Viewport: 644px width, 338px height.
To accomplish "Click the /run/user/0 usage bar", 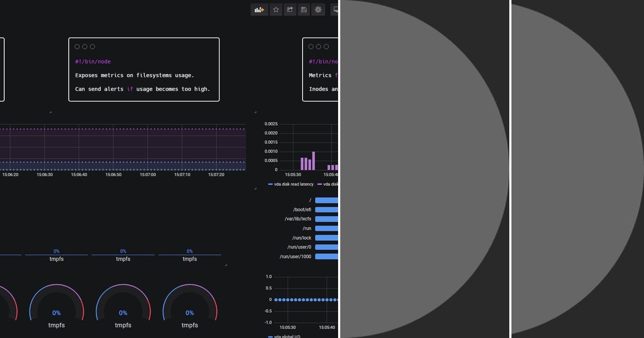I will pyautogui.click(x=327, y=247).
